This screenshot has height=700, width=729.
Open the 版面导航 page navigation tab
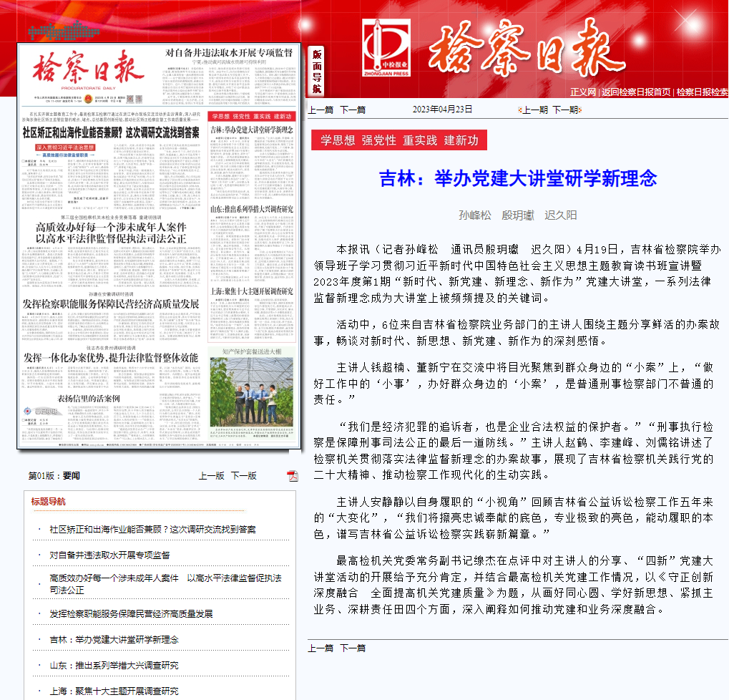pyautogui.click(x=317, y=72)
